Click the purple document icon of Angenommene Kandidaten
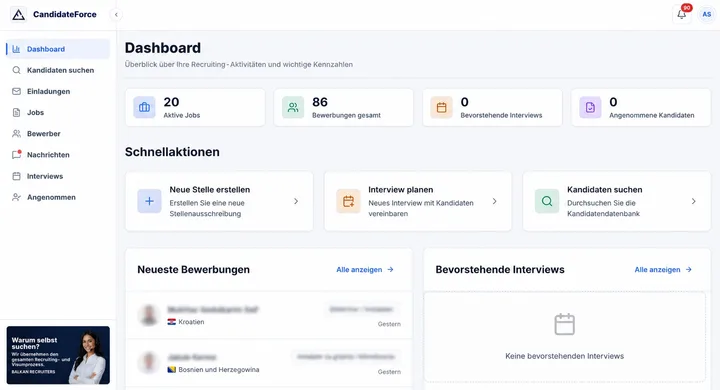720x390 pixels. click(x=590, y=107)
